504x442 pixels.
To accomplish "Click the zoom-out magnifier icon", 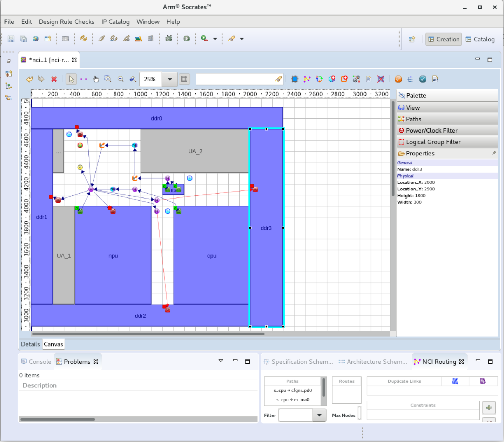I will point(121,79).
